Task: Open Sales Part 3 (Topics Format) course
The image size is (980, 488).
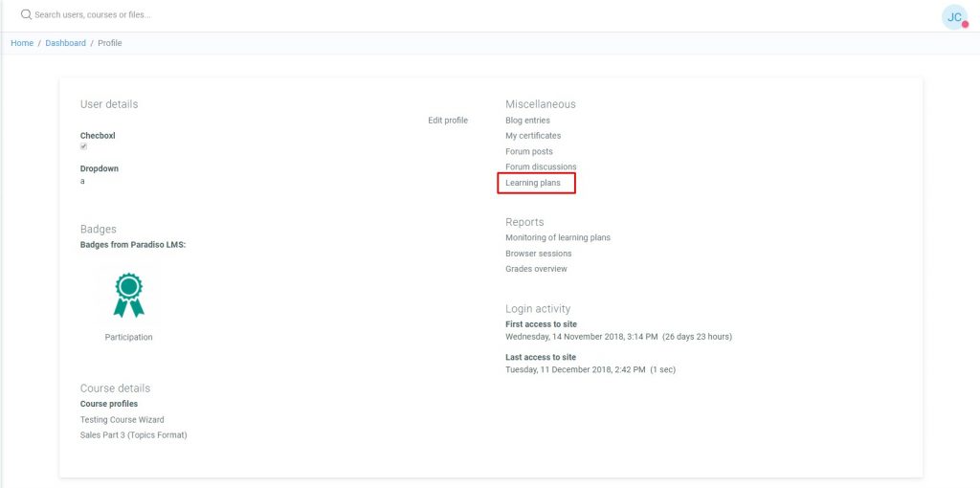Action: (x=133, y=435)
